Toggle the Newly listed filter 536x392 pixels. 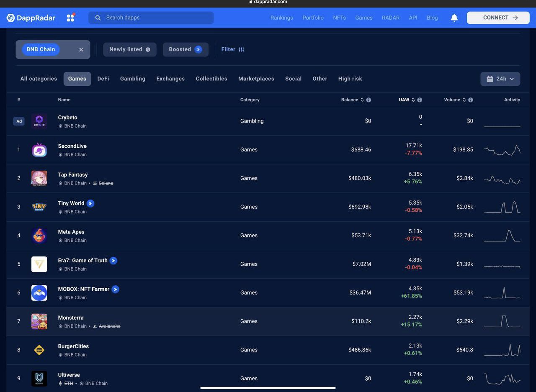coord(130,49)
